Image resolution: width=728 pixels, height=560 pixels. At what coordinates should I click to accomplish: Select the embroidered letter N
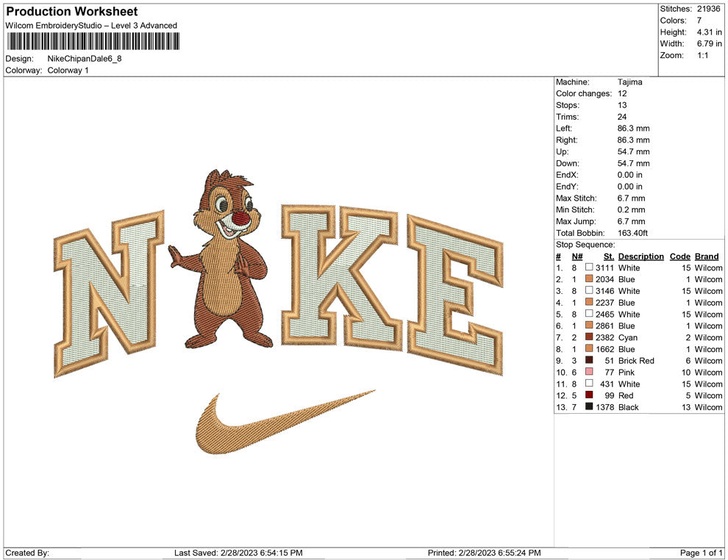[110, 292]
